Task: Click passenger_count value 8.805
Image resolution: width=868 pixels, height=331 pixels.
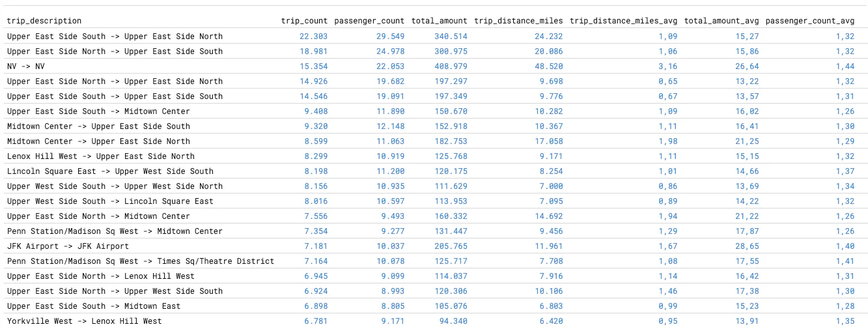Action: (393, 306)
